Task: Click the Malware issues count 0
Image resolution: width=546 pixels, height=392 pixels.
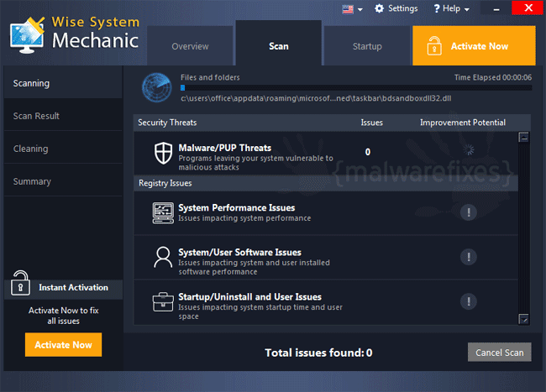Action: 368,152
